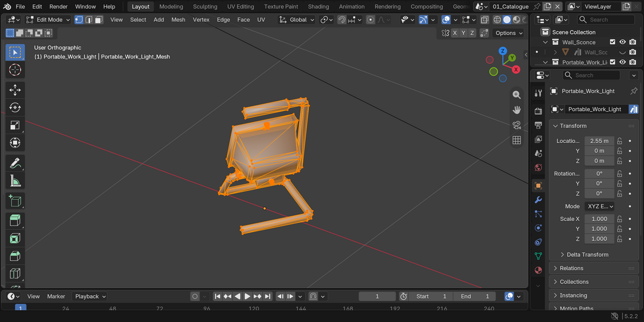Click the zoom magnifier viewport gizmo

517,94
